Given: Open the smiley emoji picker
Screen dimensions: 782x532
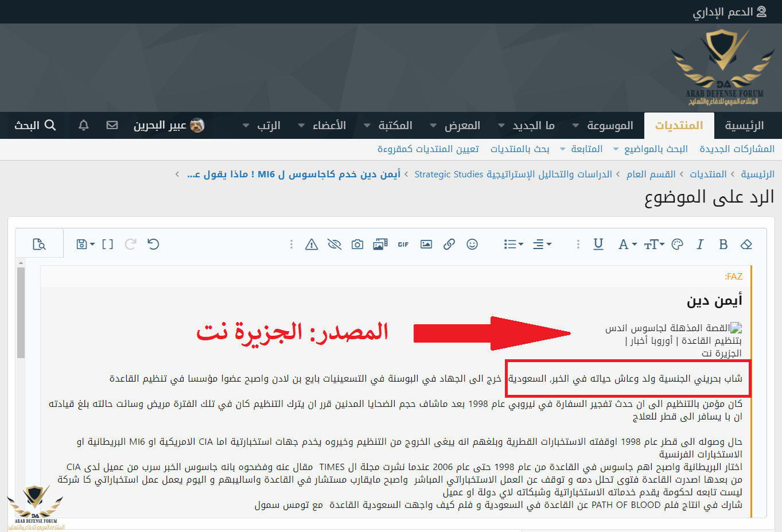Looking at the screenshot, I should tap(472, 244).
